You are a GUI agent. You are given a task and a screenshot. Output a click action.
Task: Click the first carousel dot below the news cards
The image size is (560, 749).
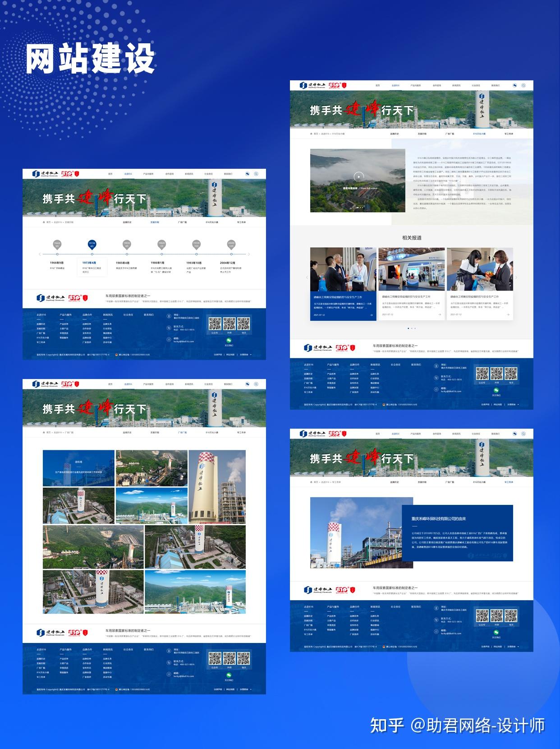click(x=408, y=328)
